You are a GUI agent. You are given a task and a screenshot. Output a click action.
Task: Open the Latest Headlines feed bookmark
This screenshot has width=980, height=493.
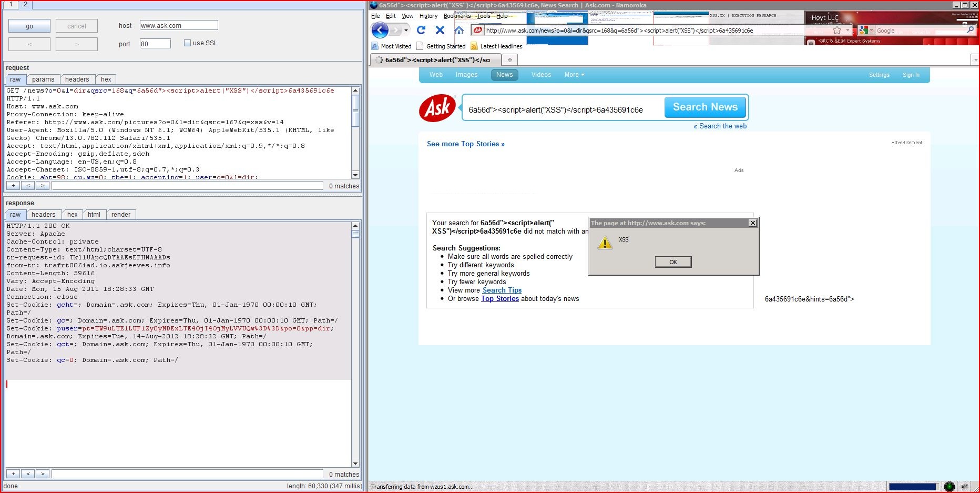point(496,46)
